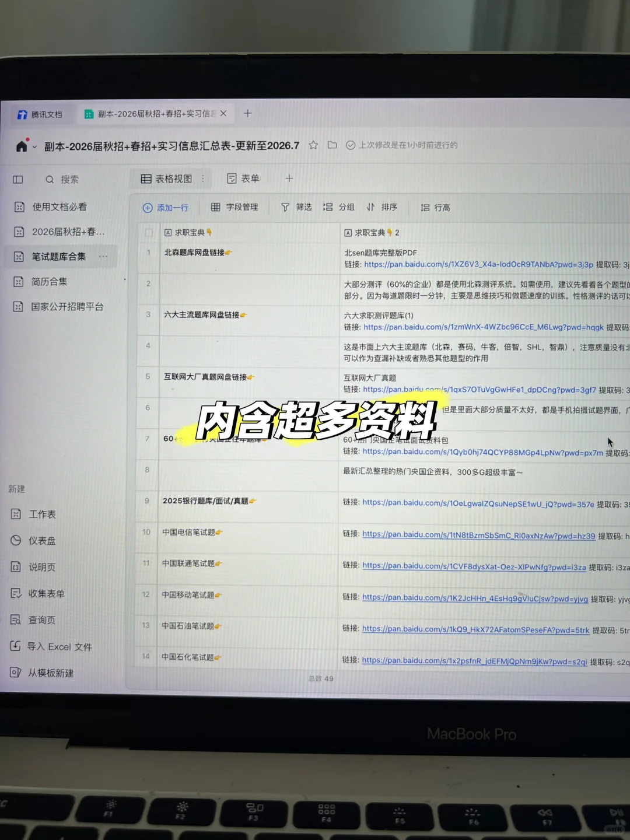Click the 搜索 search field in sidebar
Viewport: 630px width, 840px height.
(69, 179)
